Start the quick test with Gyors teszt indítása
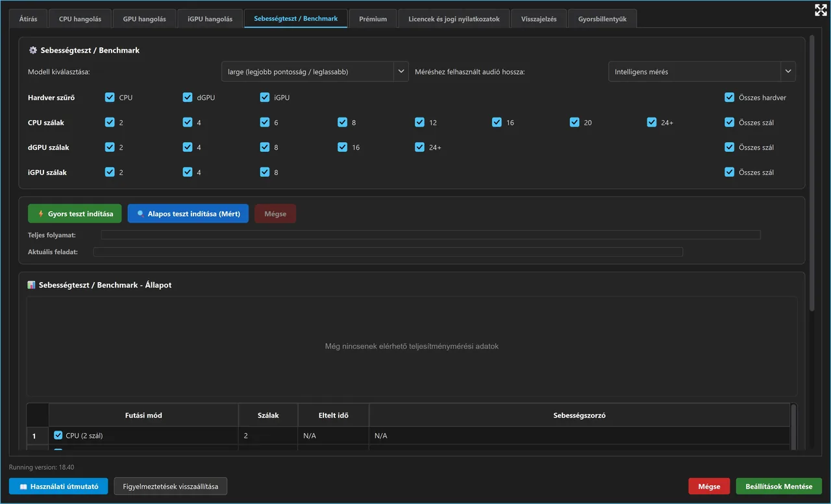The height and width of the screenshot is (504, 831). (x=75, y=213)
